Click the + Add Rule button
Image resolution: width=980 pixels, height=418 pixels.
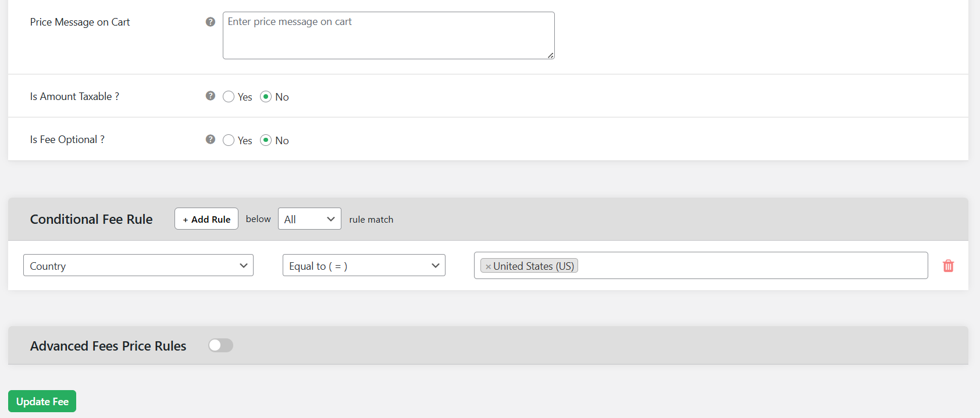206,219
